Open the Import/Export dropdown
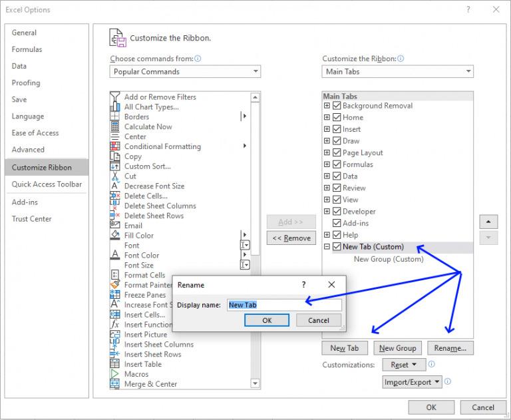 tap(412, 382)
